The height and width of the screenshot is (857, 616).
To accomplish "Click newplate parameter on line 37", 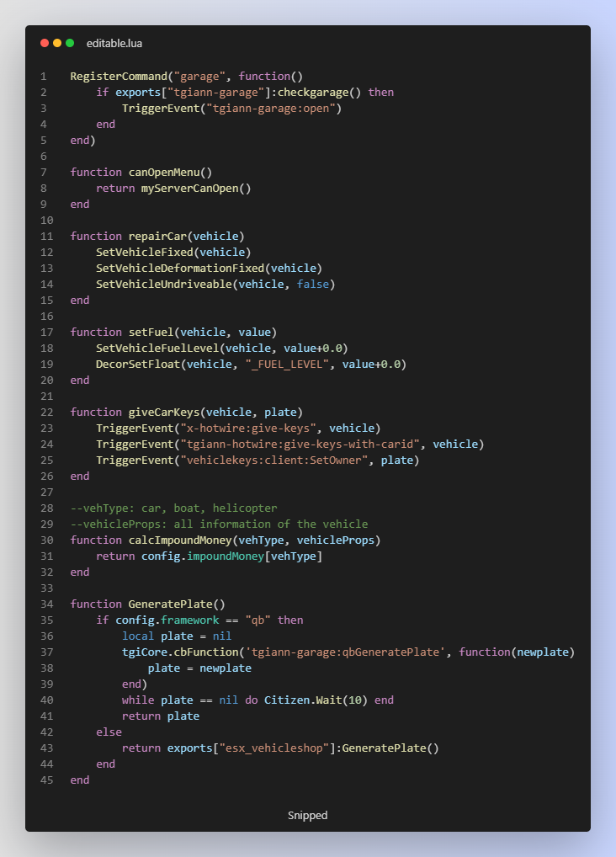I will 543,652.
